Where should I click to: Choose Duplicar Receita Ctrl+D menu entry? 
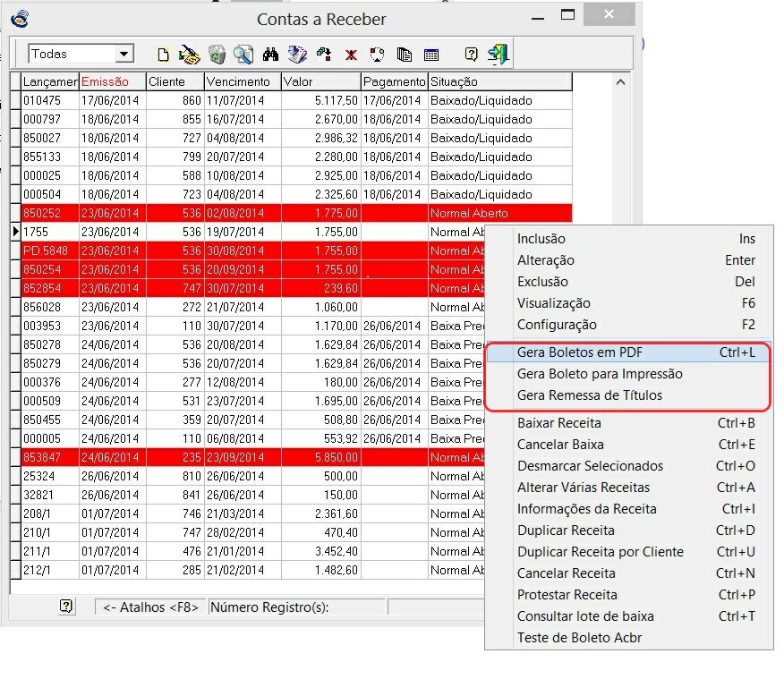[x=629, y=530]
